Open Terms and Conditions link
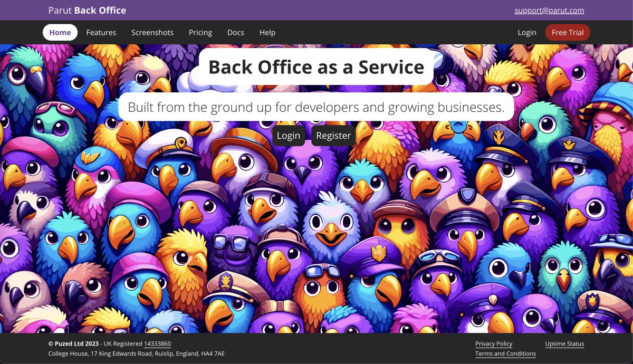This screenshot has height=364, width=633. (505, 353)
